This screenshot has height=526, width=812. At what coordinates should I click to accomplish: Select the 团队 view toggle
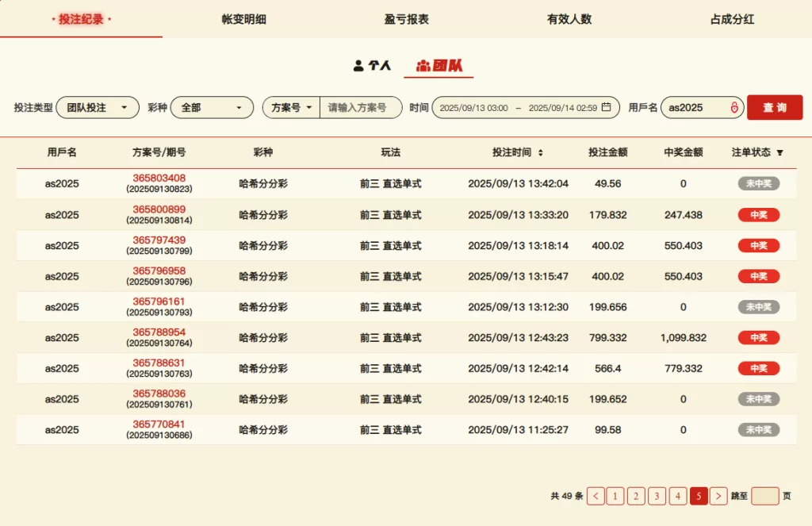click(439, 66)
